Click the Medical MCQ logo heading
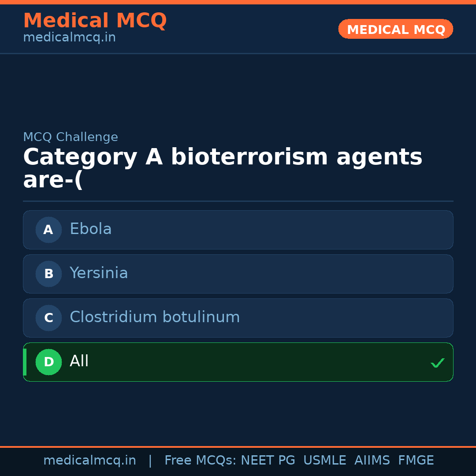 (95, 21)
